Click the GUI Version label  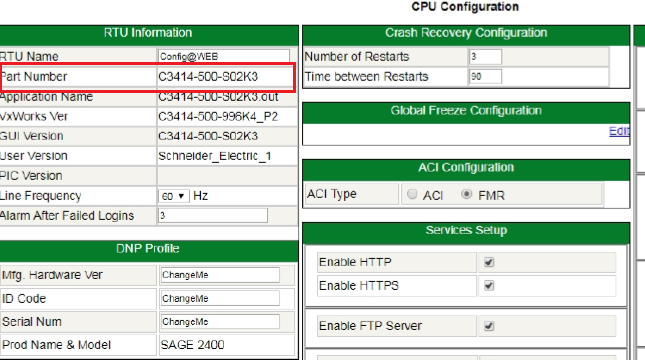pos(32,136)
